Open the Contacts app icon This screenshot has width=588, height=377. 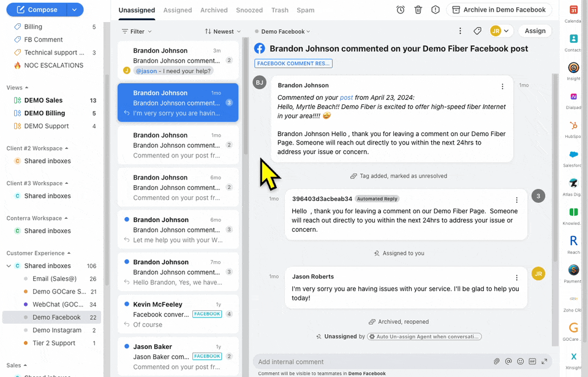pos(573,39)
